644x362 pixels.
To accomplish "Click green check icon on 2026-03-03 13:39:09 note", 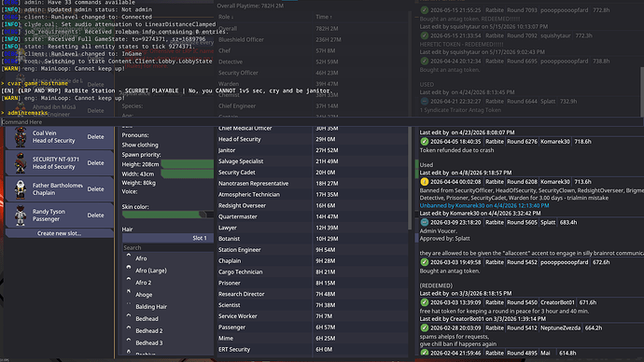I will 425,302.
